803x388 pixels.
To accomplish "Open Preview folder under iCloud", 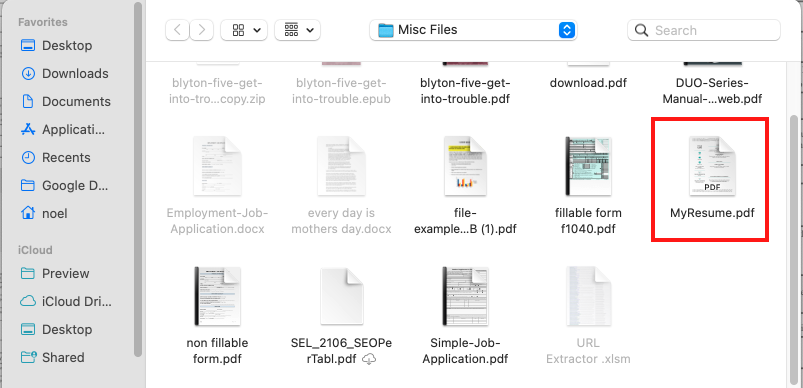I will [x=55, y=273].
